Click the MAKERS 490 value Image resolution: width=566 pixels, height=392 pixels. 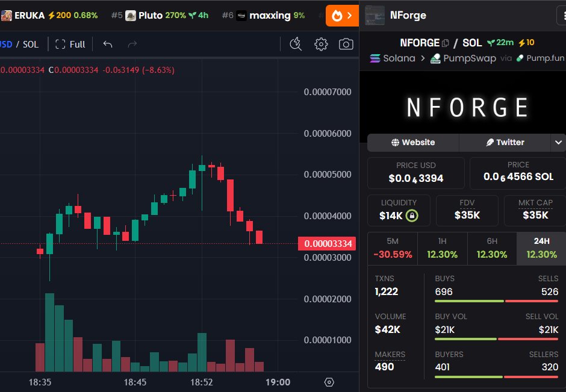click(384, 367)
